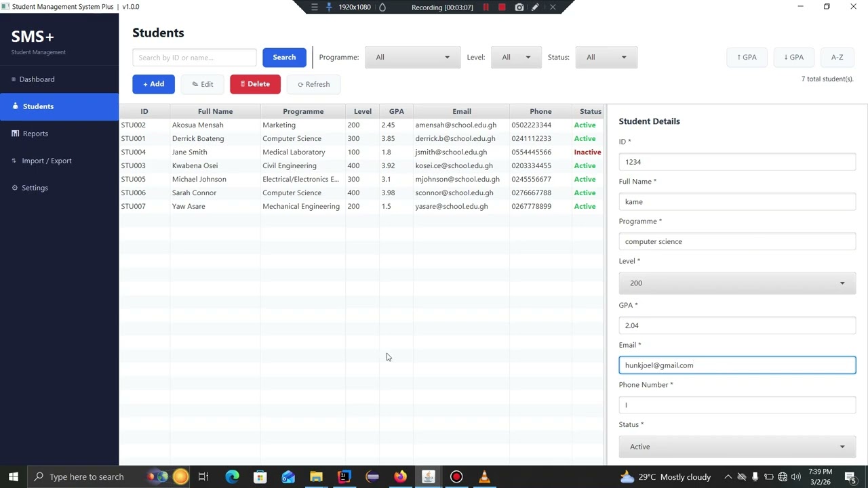Expand the Status filter dropdown
Screen dimensions: 868x488
606,58
